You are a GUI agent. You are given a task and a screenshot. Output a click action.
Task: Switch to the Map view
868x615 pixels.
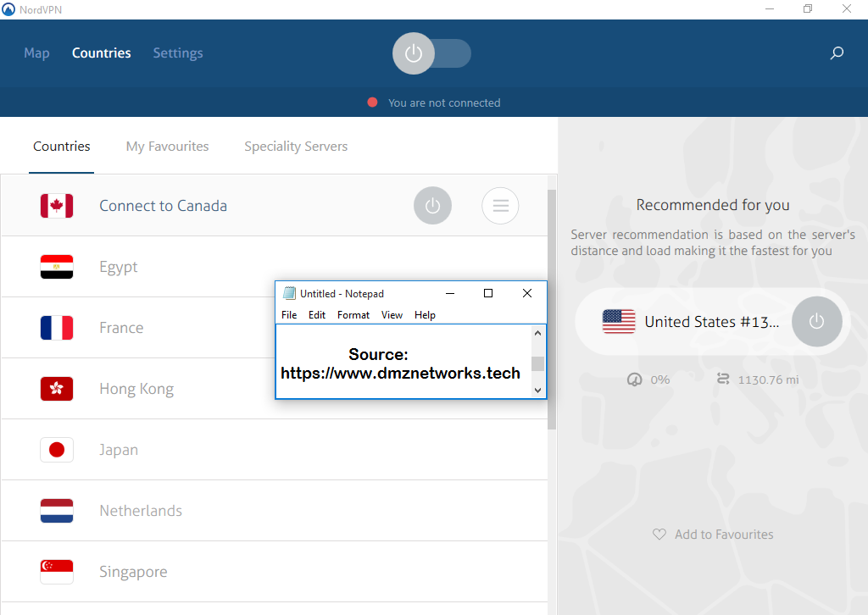(36, 53)
